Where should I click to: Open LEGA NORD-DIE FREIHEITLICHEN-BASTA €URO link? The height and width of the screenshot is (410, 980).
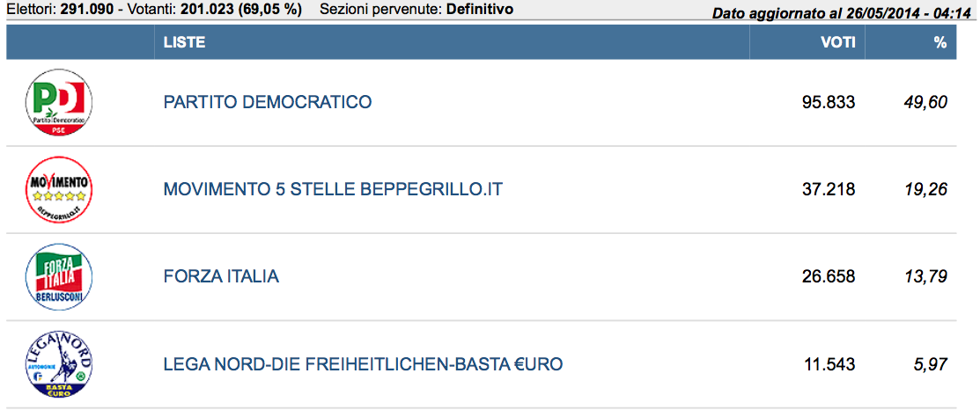tap(363, 364)
